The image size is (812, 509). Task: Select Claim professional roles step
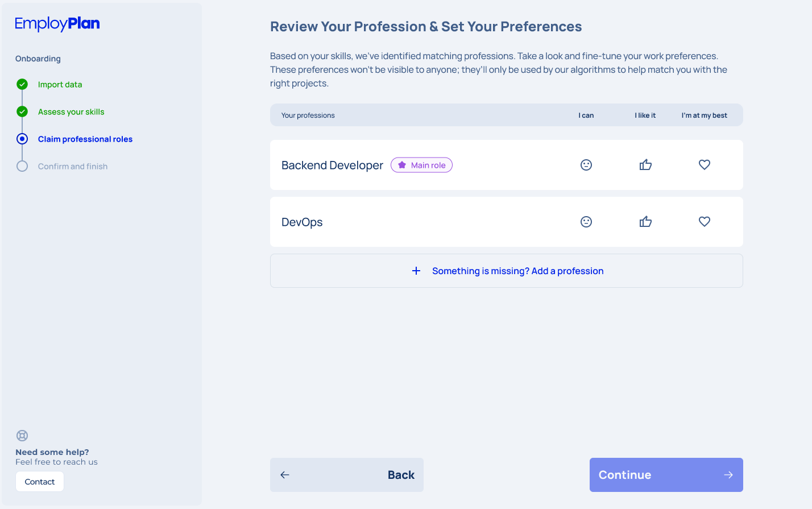[85, 139]
